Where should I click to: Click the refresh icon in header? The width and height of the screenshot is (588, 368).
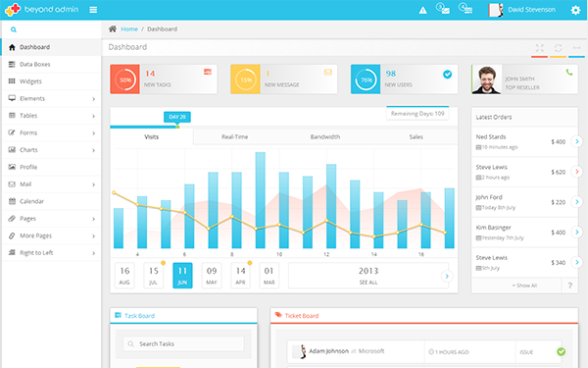click(x=559, y=48)
